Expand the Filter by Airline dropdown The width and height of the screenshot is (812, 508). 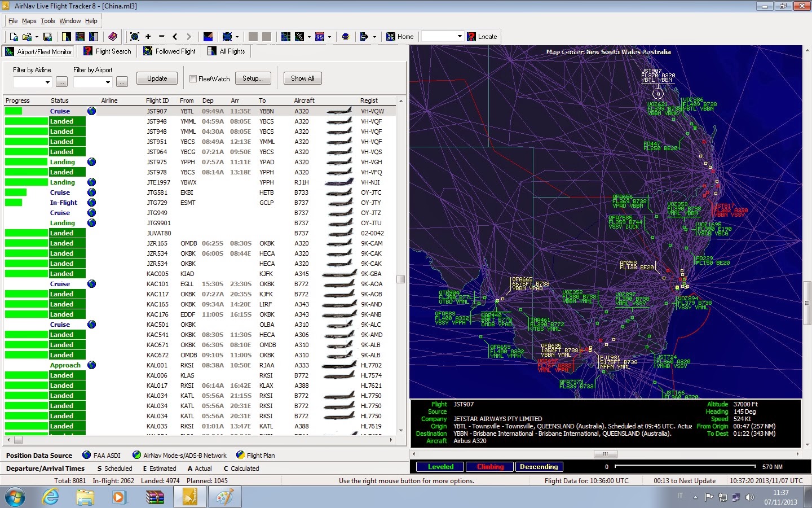tap(47, 82)
